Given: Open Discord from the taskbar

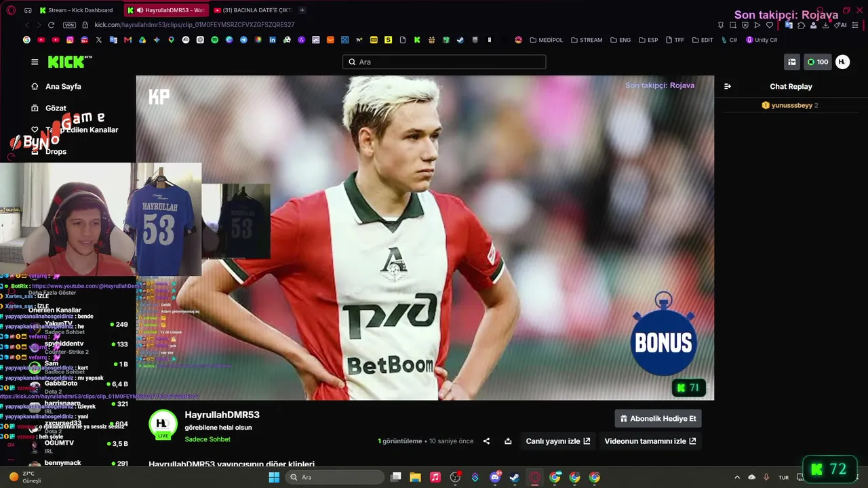Looking at the screenshot, I should [x=495, y=477].
